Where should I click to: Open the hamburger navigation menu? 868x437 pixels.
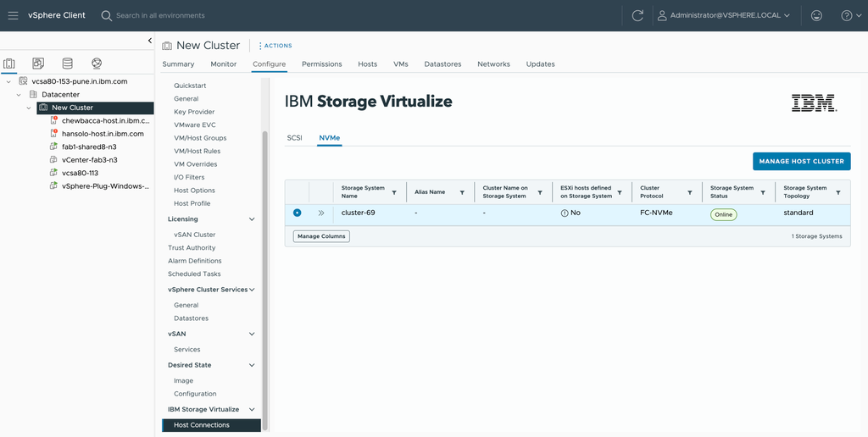13,15
